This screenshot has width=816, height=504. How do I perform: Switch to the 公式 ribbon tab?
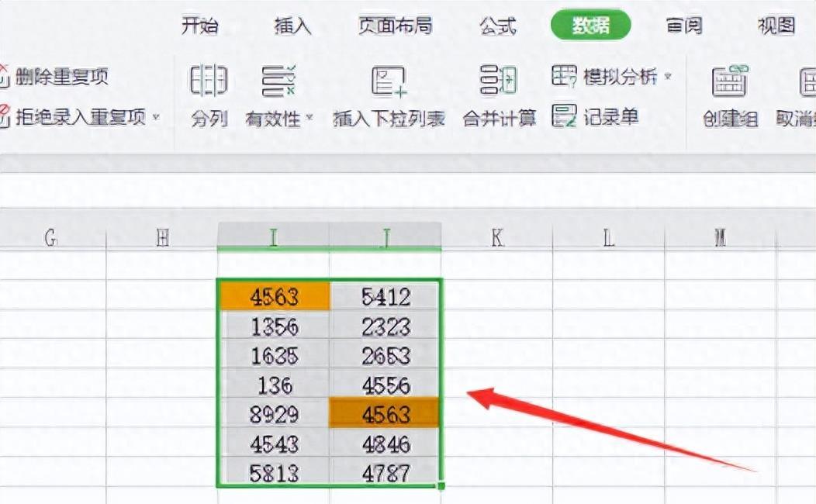[x=496, y=25]
